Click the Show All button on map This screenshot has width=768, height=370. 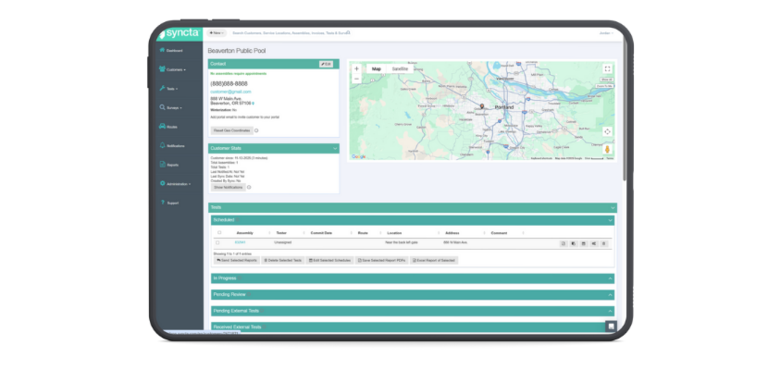tap(607, 79)
